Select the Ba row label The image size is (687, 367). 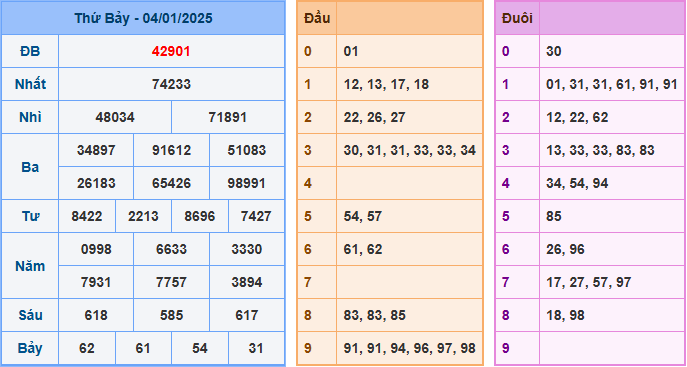pos(30,167)
